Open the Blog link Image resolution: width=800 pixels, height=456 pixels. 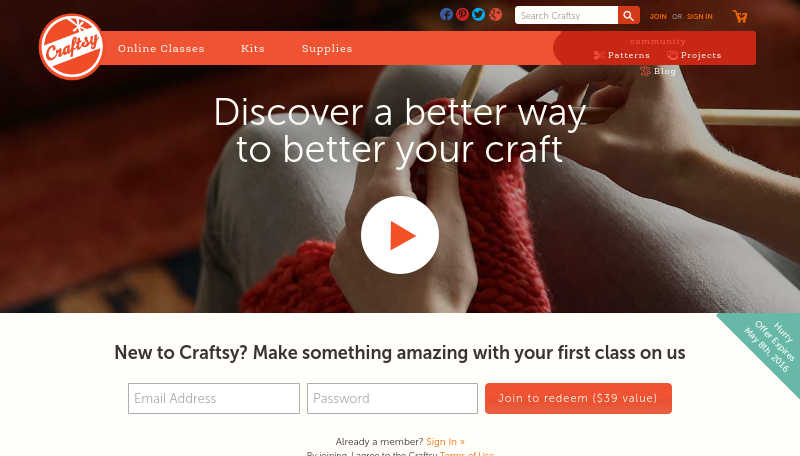pyautogui.click(x=658, y=71)
